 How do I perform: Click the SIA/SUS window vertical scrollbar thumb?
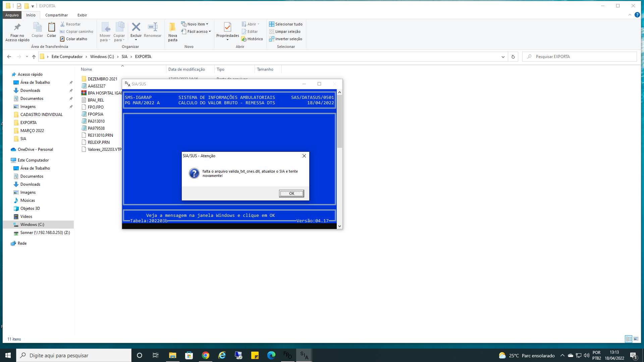coord(339,121)
